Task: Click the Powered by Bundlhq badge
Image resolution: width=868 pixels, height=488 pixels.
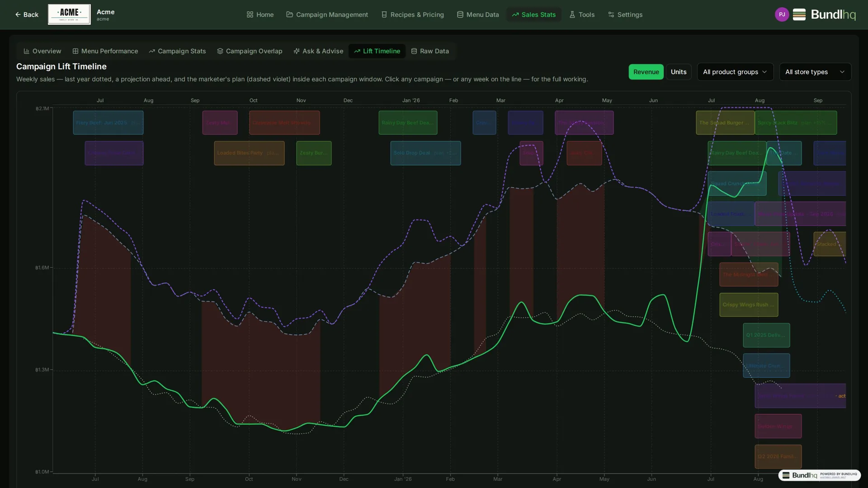Action: [819, 475]
